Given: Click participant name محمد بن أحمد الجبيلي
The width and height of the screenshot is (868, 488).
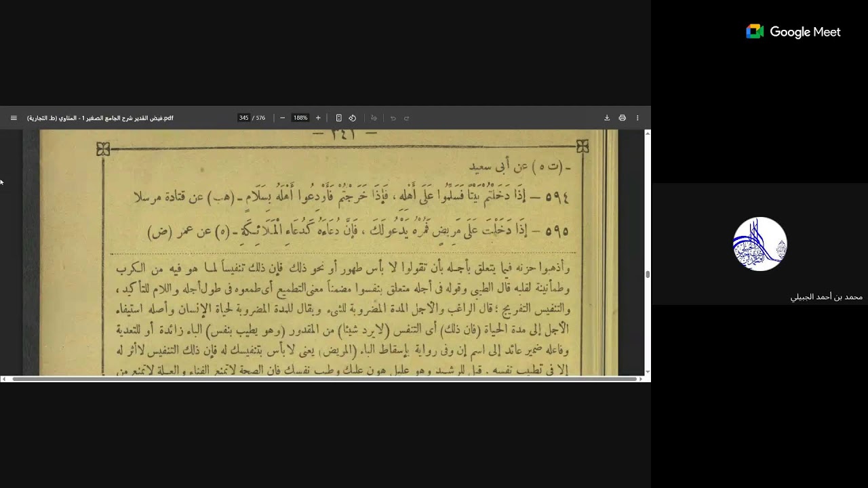Looking at the screenshot, I should (x=827, y=297).
